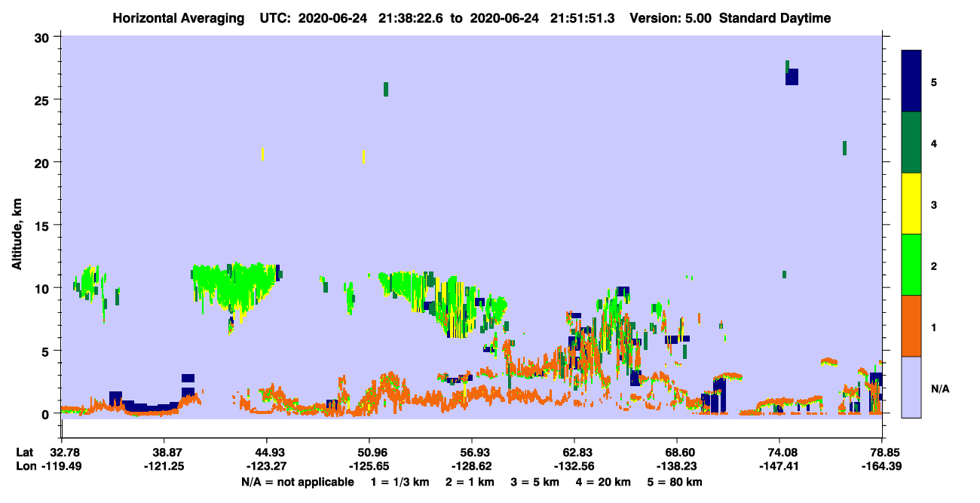Click the 25 altitude tick label

[44, 100]
